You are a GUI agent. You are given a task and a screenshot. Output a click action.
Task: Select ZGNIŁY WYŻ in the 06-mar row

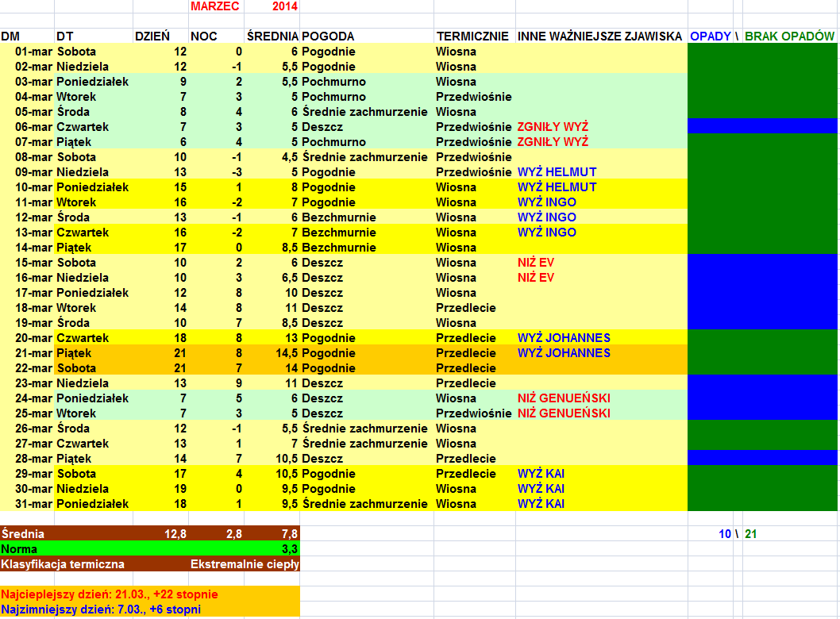(x=553, y=127)
